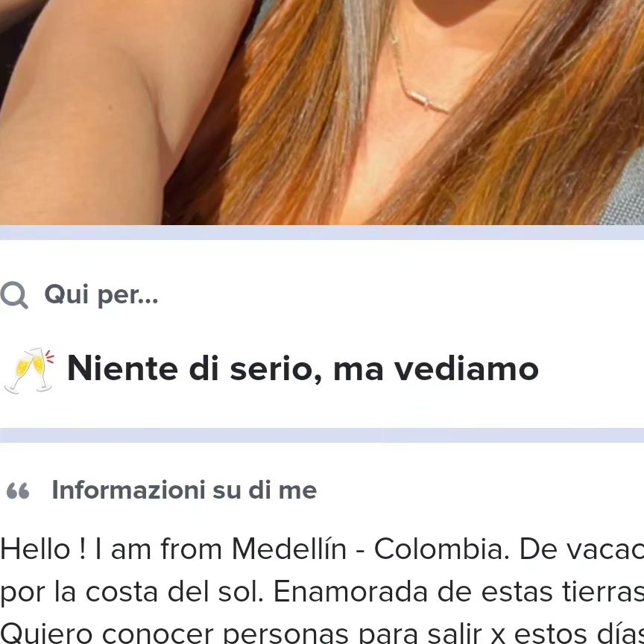Open 'Niente di serio, ma vediamo' intent
This screenshot has height=644, width=644.
pyautogui.click(x=303, y=369)
